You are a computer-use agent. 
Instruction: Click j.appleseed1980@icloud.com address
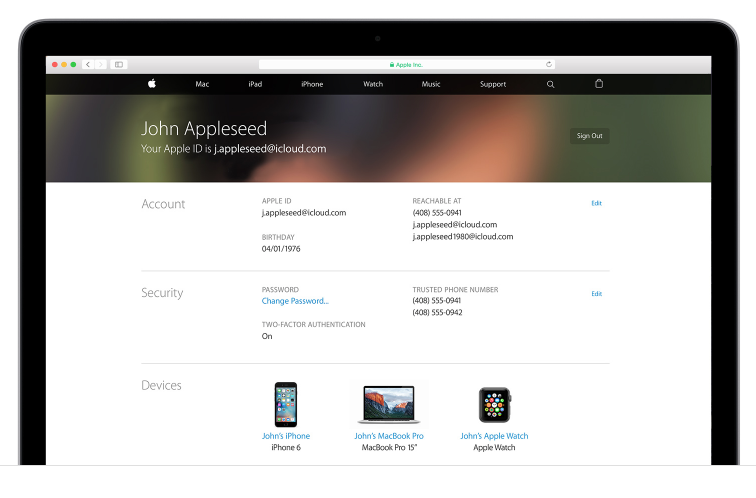pos(463,237)
